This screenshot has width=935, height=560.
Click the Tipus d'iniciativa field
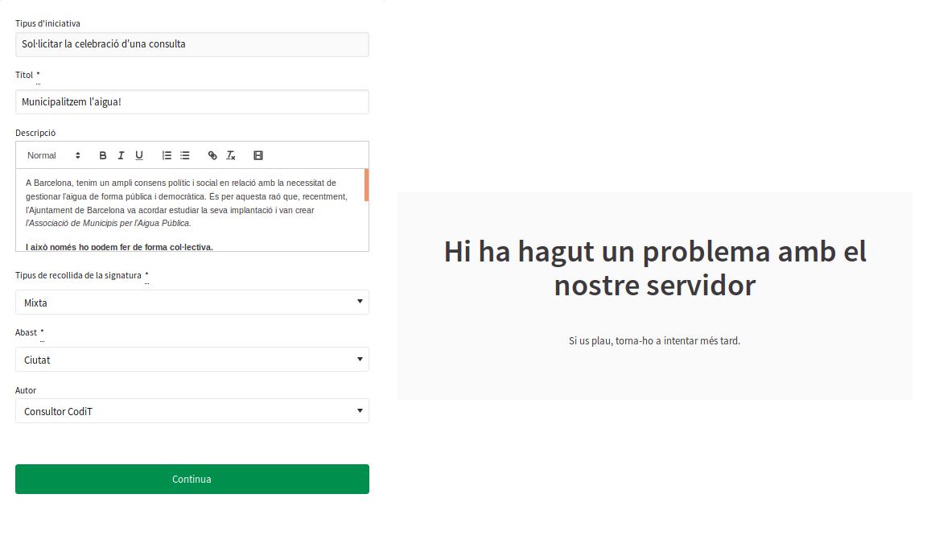point(192,44)
